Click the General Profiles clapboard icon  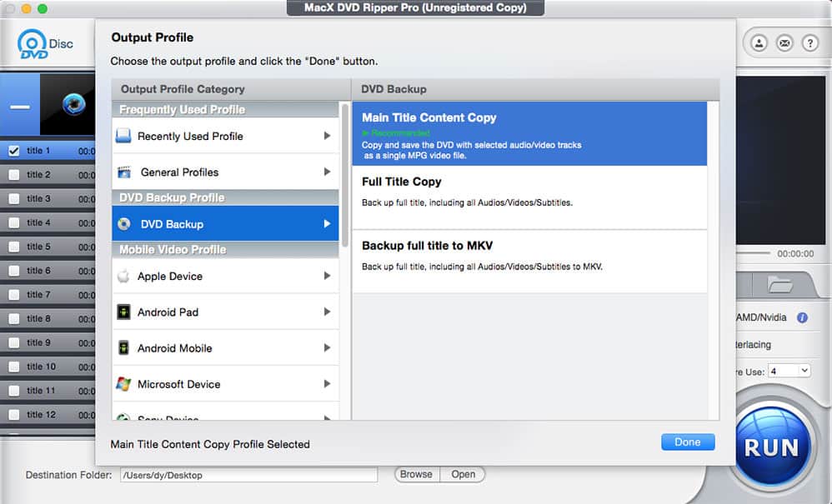pos(124,172)
